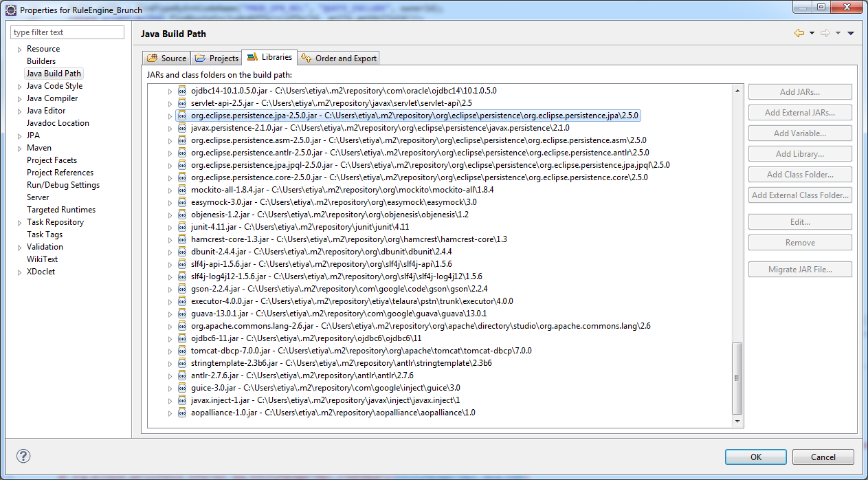Click the vertical scrollbar down arrow
868x480 pixels.
coord(737,421)
